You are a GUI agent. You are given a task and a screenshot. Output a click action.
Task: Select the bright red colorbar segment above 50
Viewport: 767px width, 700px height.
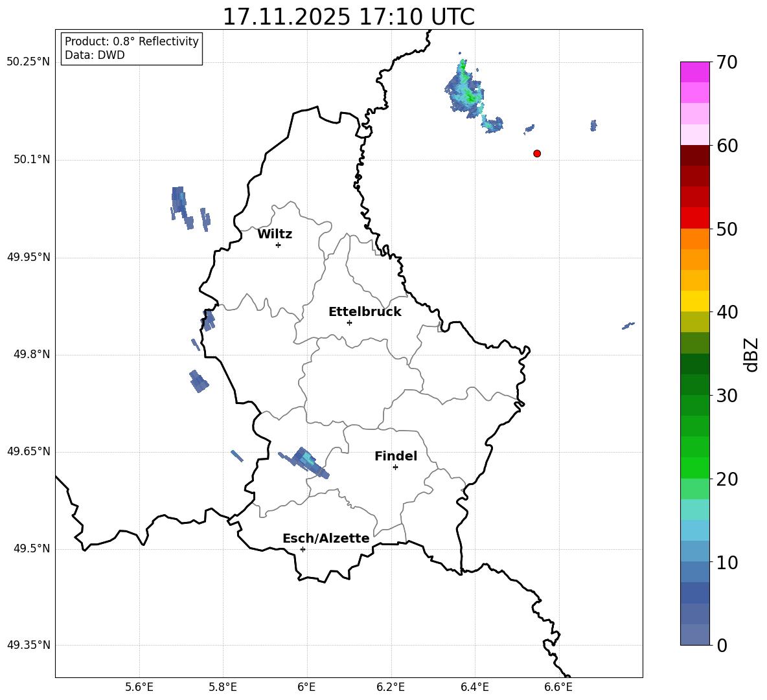coord(694,218)
